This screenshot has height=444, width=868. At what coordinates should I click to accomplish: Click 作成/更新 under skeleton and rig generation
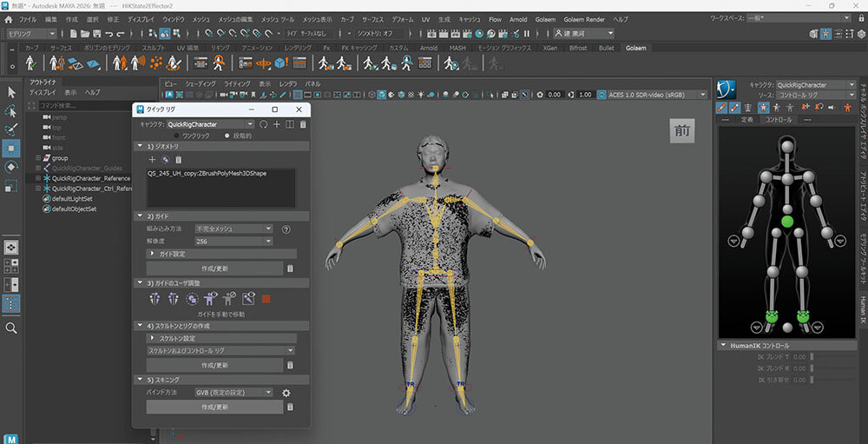pyautogui.click(x=214, y=365)
